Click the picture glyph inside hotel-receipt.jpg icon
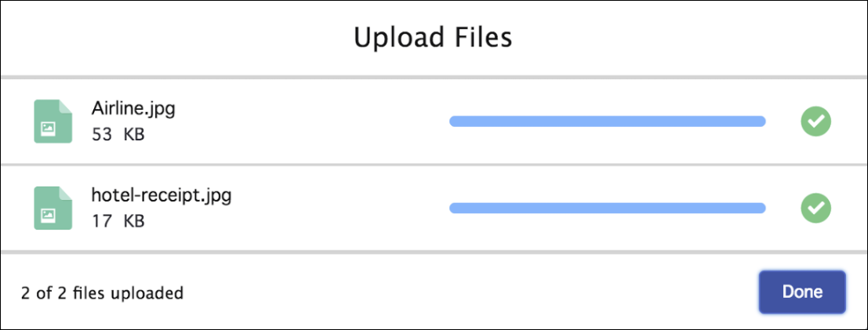Screen dimensions: 868x330 pos(49,214)
